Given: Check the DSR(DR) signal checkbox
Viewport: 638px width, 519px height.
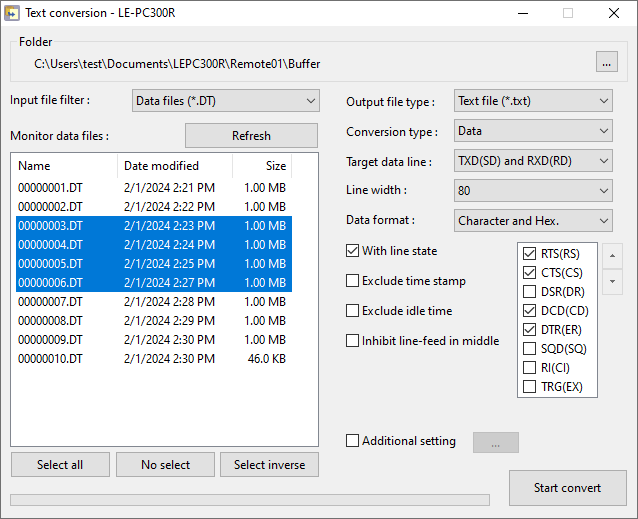Looking at the screenshot, I should (529, 292).
